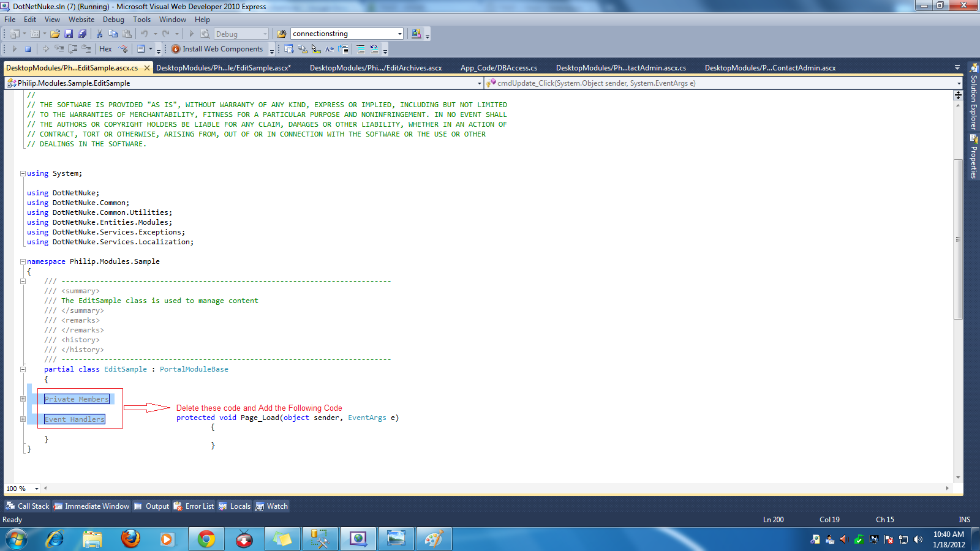Click the Open File toolbar icon
The width and height of the screenshot is (980, 551).
click(x=55, y=34)
